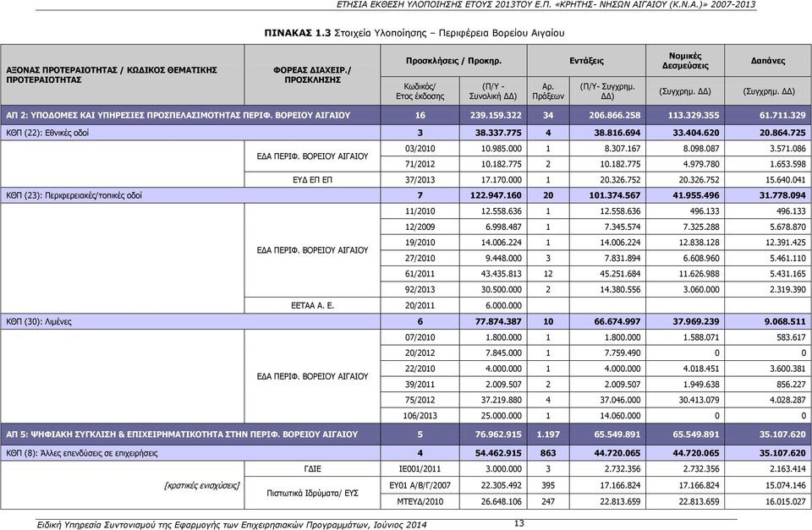The height and width of the screenshot is (530, 812).
Task: Select the label 'ΓΔΙΕ'
Action: (x=312, y=469)
